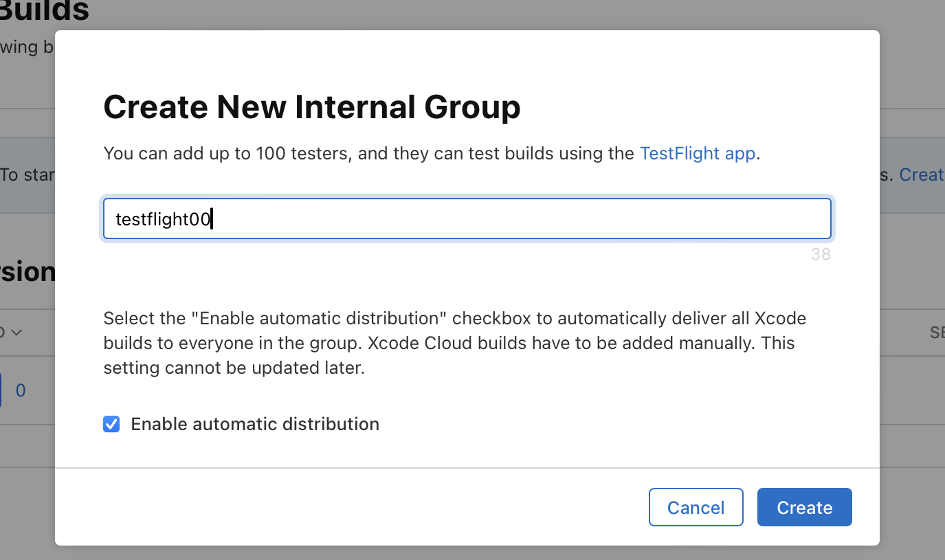Click the Create button
This screenshot has width=945, height=560.
tap(804, 507)
